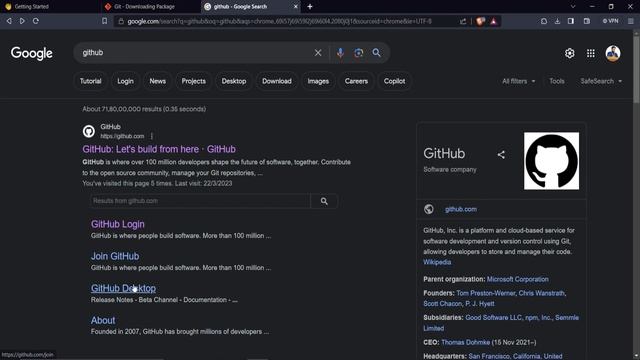Open the GitHub logo thumbnail in knowledge panel
The image size is (640, 360).
[551, 161]
